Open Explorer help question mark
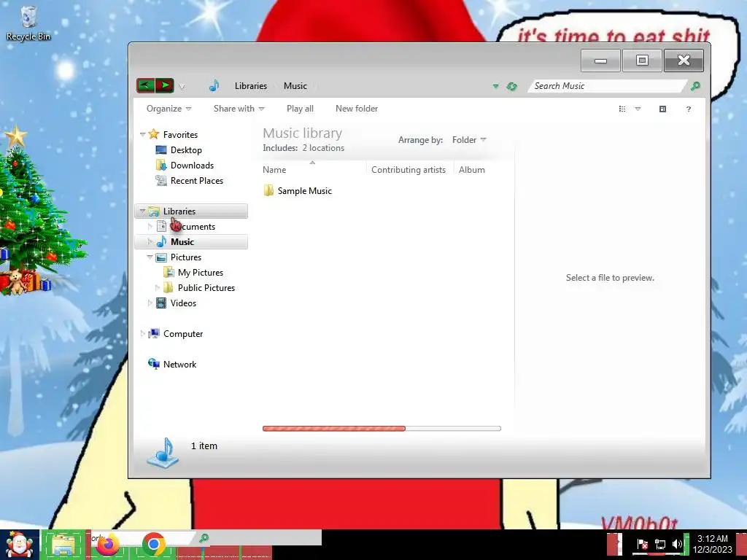 (x=689, y=109)
